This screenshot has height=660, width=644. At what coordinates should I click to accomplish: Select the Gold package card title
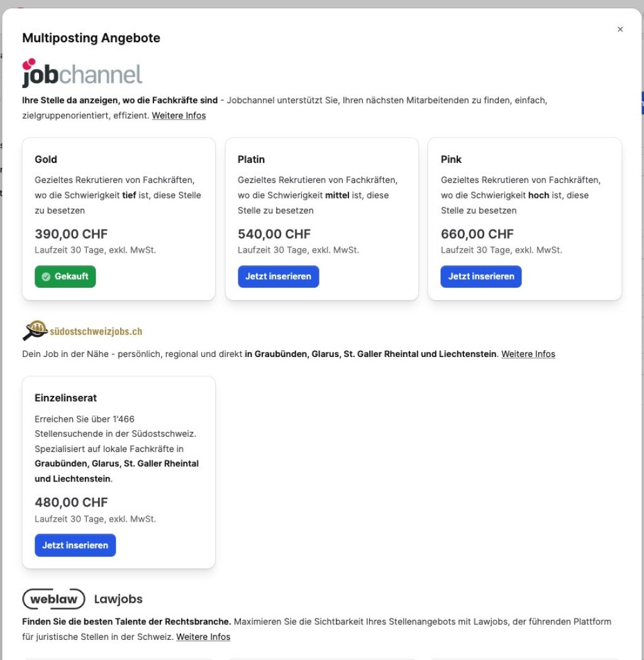click(47, 160)
